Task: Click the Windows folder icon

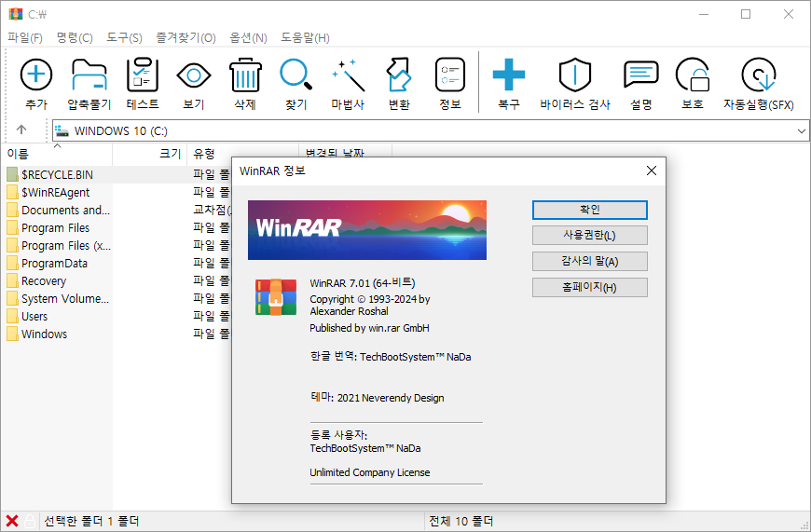Action: (x=12, y=334)
